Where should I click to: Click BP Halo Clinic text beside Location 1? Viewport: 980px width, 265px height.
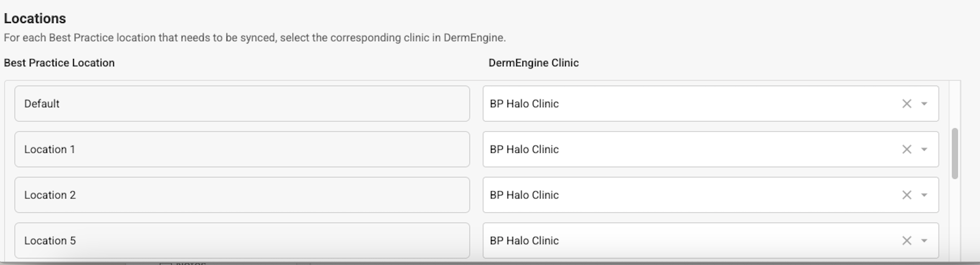click(x=524, y=149)
